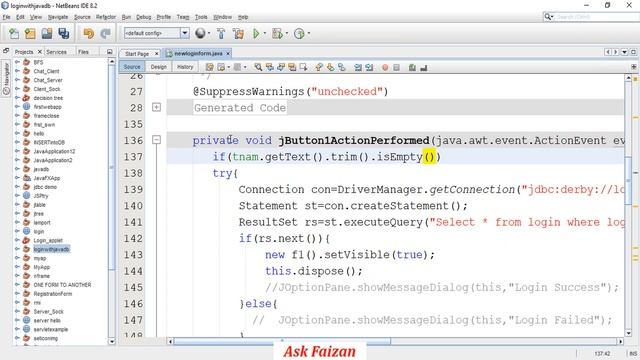Click the Save All toolbar icon
The height and width of the screenshot is (360, 640).
[64, 33]
